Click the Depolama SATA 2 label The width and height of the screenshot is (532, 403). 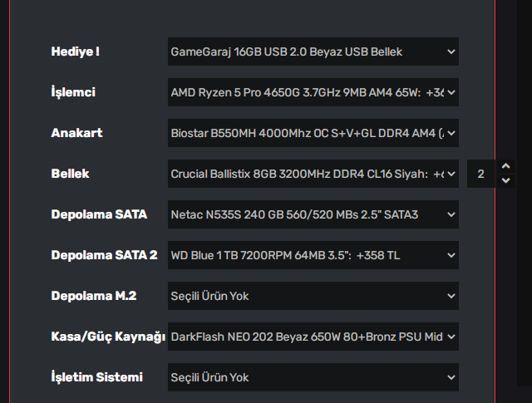pyautogui.click(x=104, y=255)
